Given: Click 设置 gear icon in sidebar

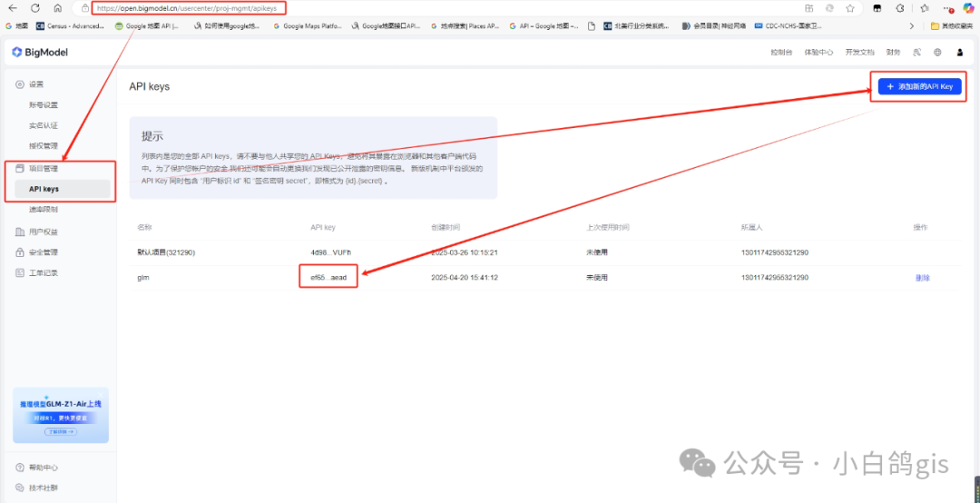Looking at the screenshot, I should click(x=19, y=84).
